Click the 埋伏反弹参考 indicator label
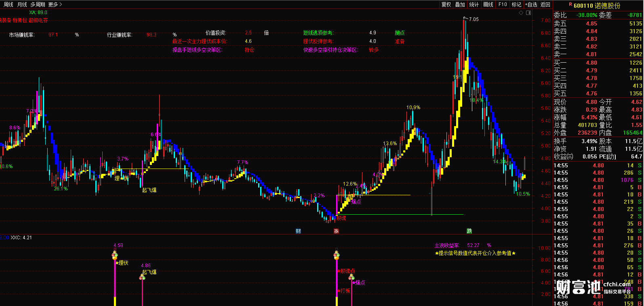 click(318, 41)
